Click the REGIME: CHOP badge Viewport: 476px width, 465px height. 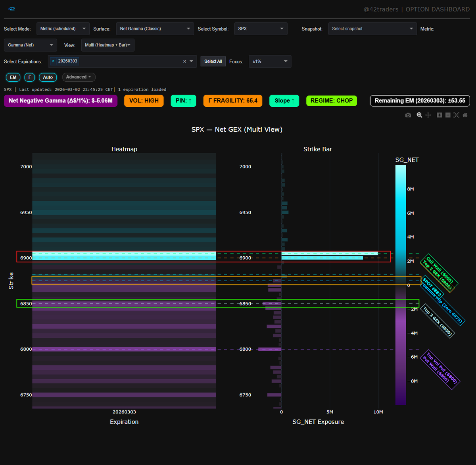[x=332, y=101]
